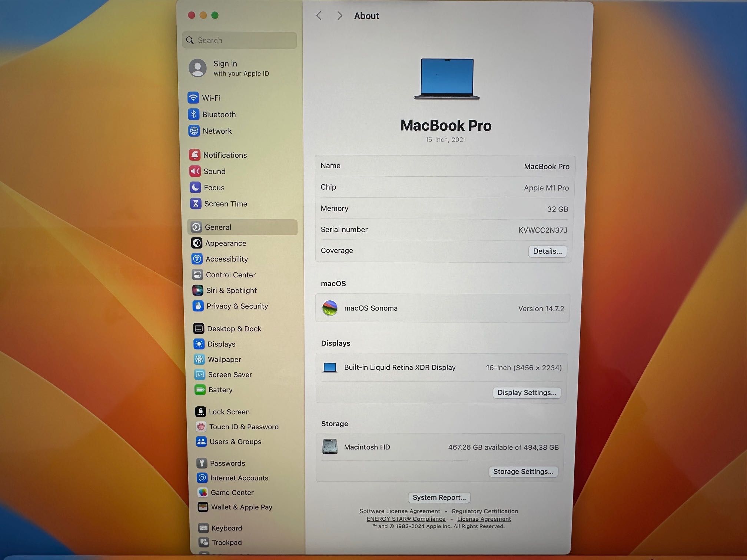This screenshot has width=747, height=560.
Task: Open the Notifications bell icon
Action: click(x=195, y=155)
